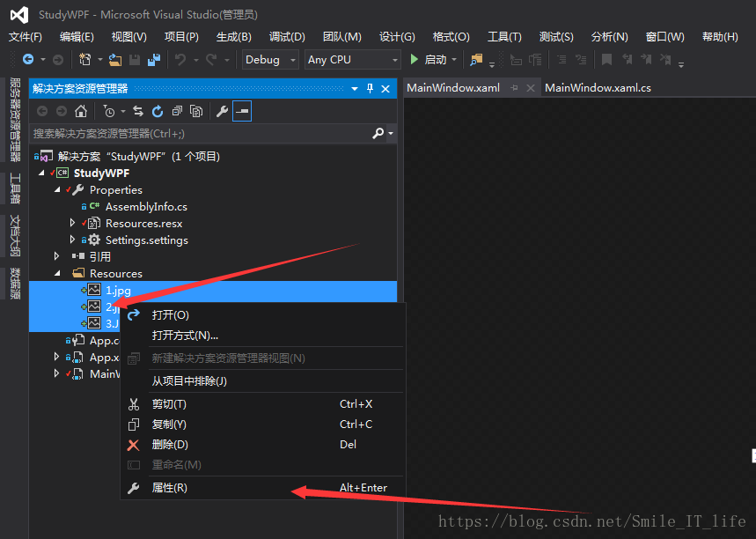Open the 调试(D) menu
The width and height of the screenshot is (756, 539).
[x=287, y=37]
